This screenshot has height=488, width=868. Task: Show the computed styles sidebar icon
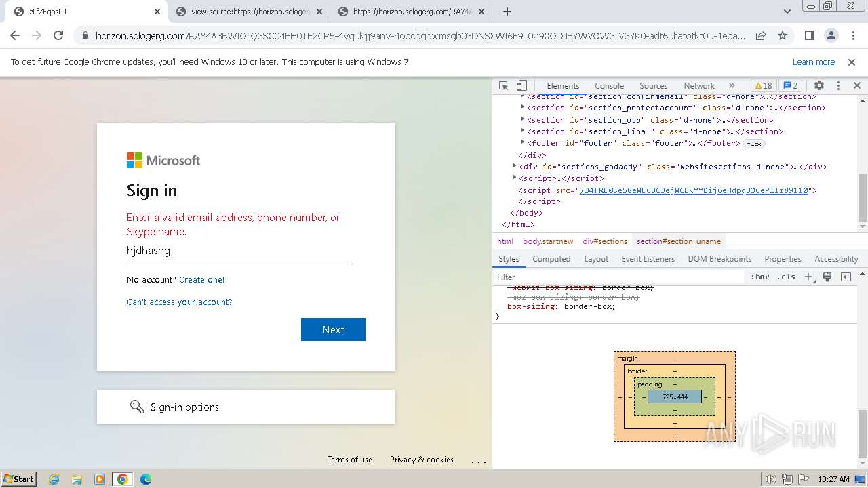[x=846, y=277]
